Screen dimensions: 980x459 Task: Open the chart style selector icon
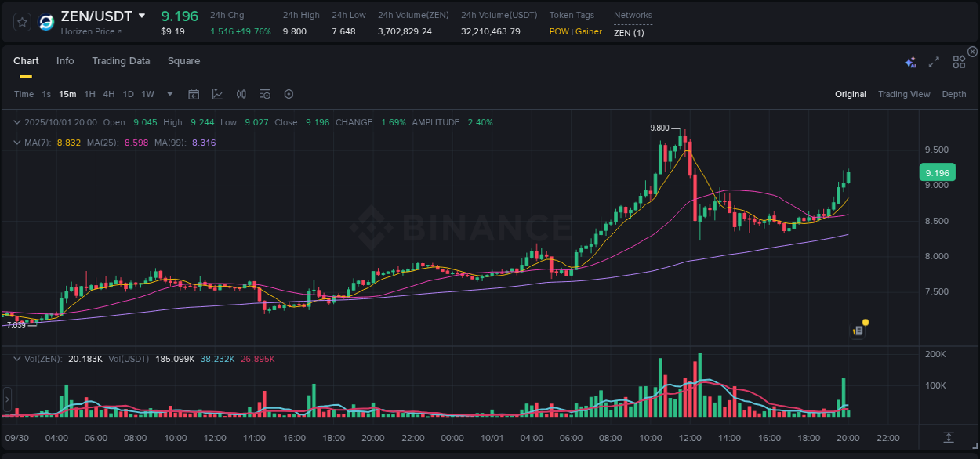tap(217, 94)
